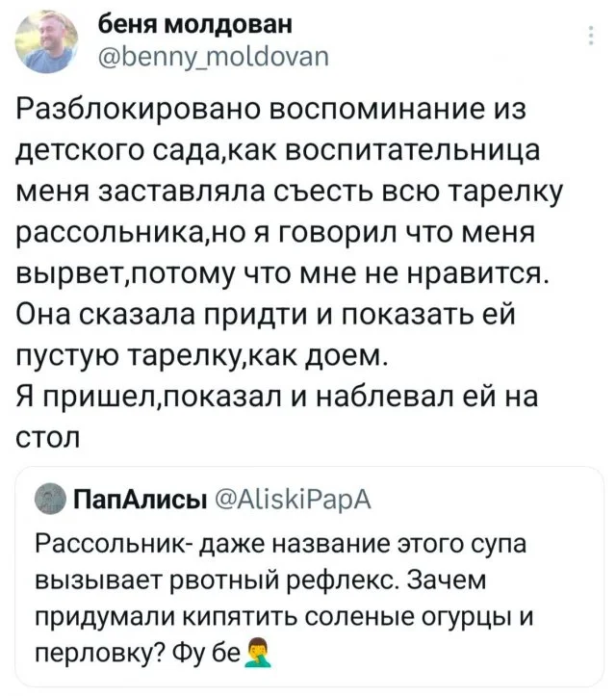Open беня молдован's profile avatar
Screen dimensions: 616x696
tap(48, 42)
